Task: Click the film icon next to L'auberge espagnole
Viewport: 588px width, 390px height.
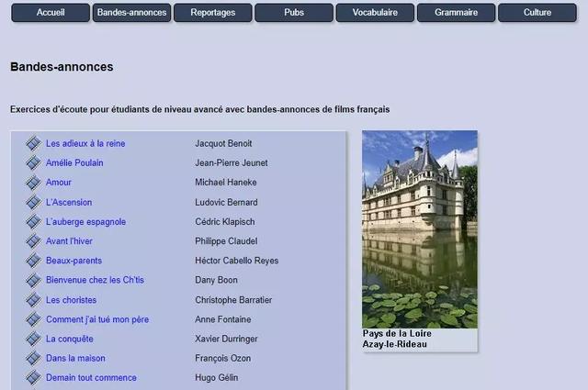Action: tap(33, 221)
